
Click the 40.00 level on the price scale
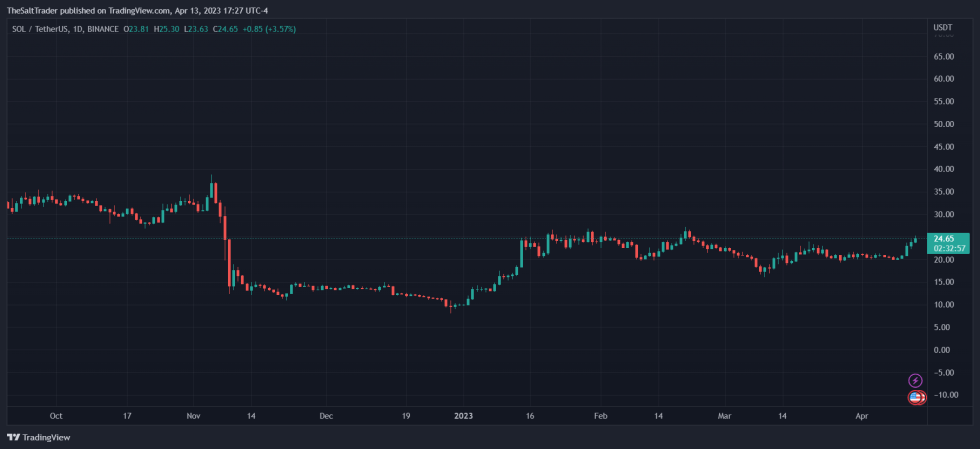point(942,169)
